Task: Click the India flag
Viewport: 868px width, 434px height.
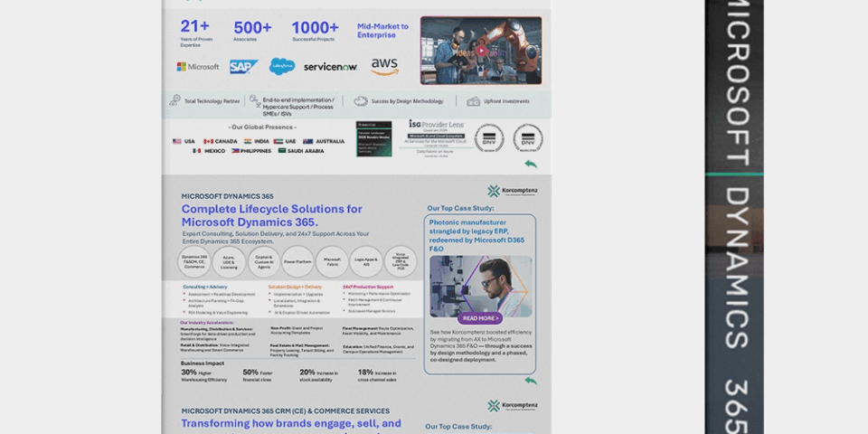Action: [248, 141]
